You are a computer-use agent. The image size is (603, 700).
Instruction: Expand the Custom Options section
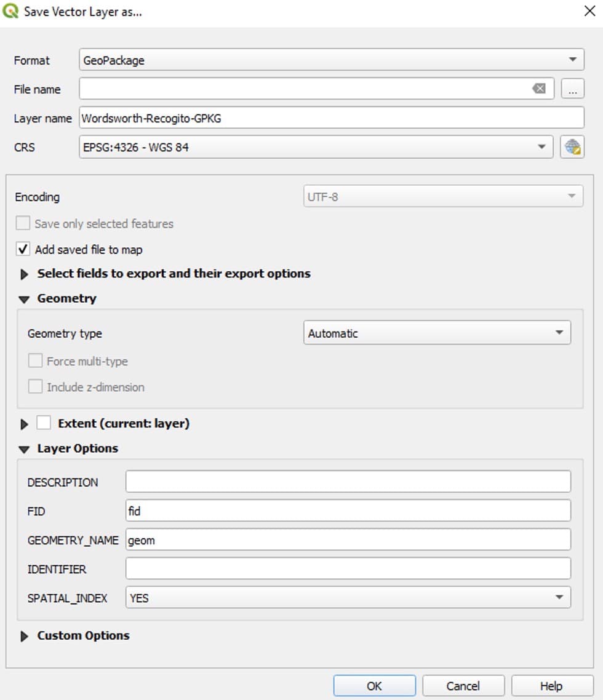pos(25,636)
